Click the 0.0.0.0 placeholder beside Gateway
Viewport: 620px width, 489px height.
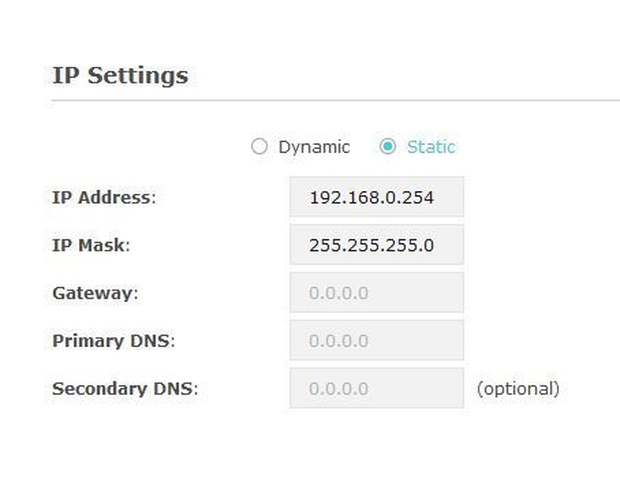[339, 293]
